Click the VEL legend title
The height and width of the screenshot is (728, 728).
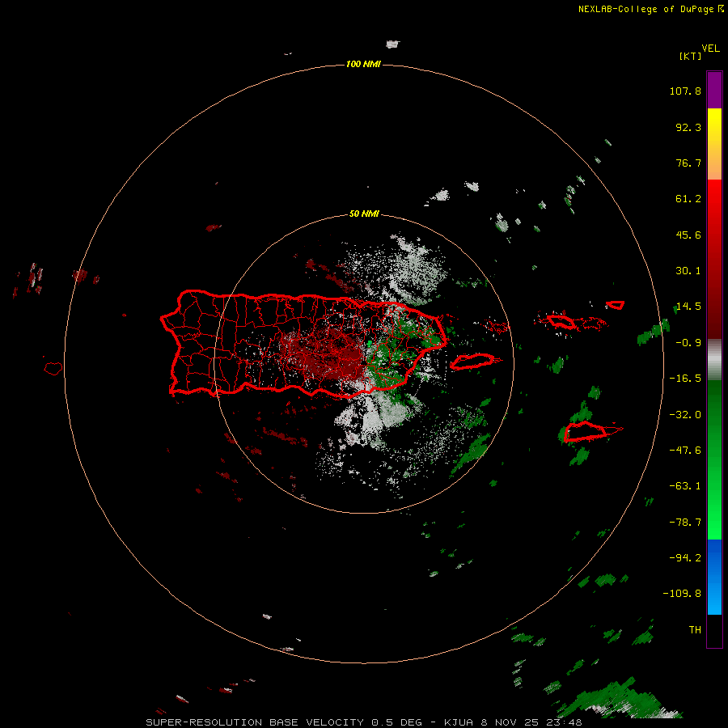711,49
